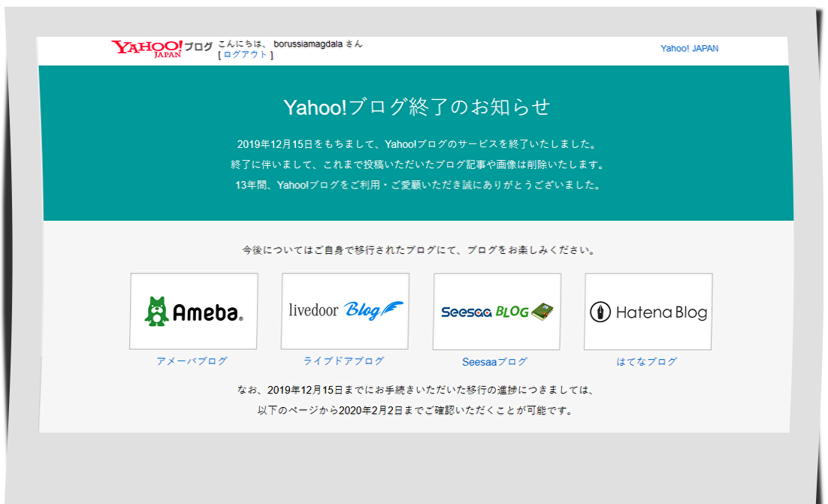Click the line starting なお、2019年12月15日までに
Viewport: 828px width, 504px height.
click(x=416, y=390)
